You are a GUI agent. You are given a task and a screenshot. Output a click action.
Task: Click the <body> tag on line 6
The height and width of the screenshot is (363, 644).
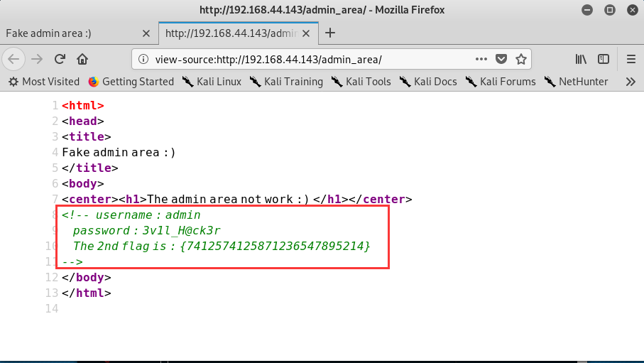tap(83, 184)
